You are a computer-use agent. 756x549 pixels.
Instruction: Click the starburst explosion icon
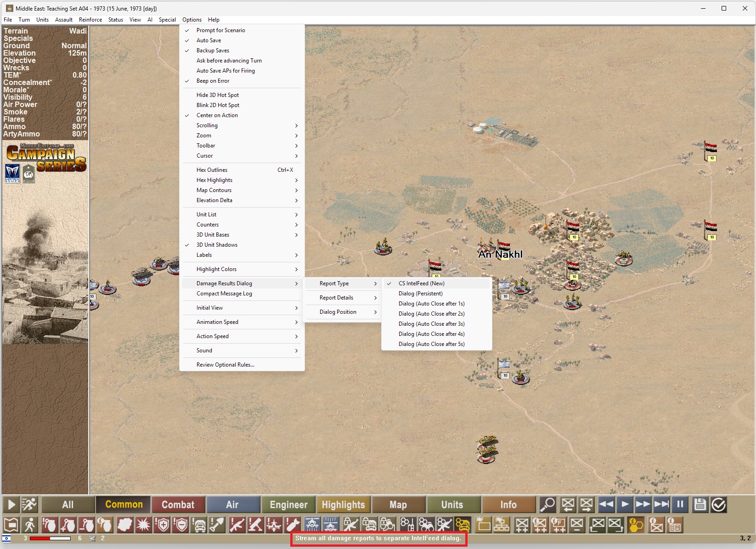(143, 524)
